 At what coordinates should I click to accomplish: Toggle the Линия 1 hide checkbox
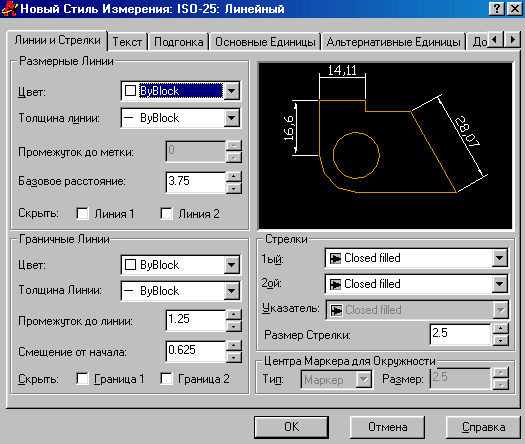[x=82, y=213]
